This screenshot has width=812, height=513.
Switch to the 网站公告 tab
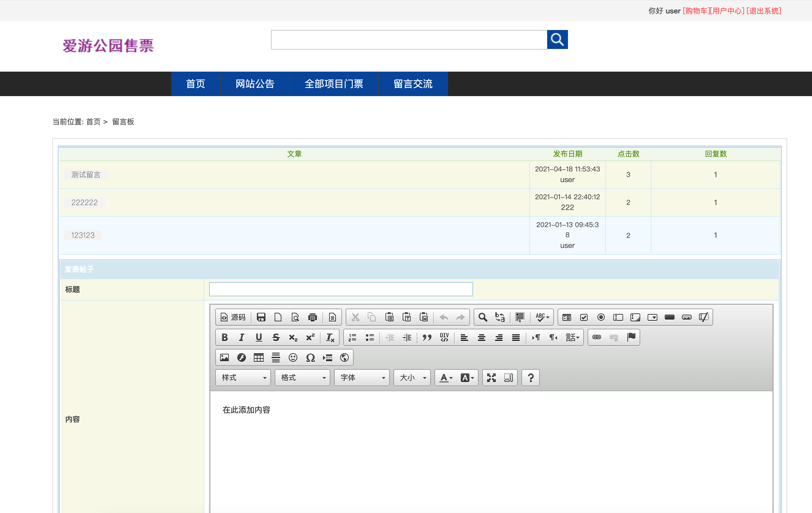coord(255,84)
